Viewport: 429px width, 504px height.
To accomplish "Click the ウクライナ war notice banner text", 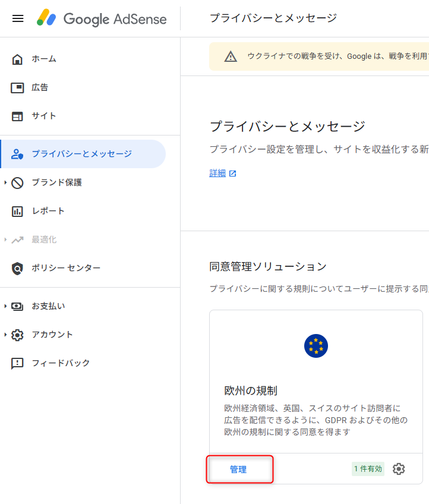I will (x=337, y=56).
